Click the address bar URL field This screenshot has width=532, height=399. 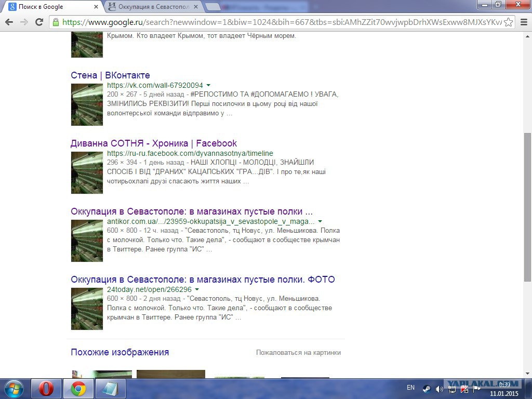tap(282, 22)
